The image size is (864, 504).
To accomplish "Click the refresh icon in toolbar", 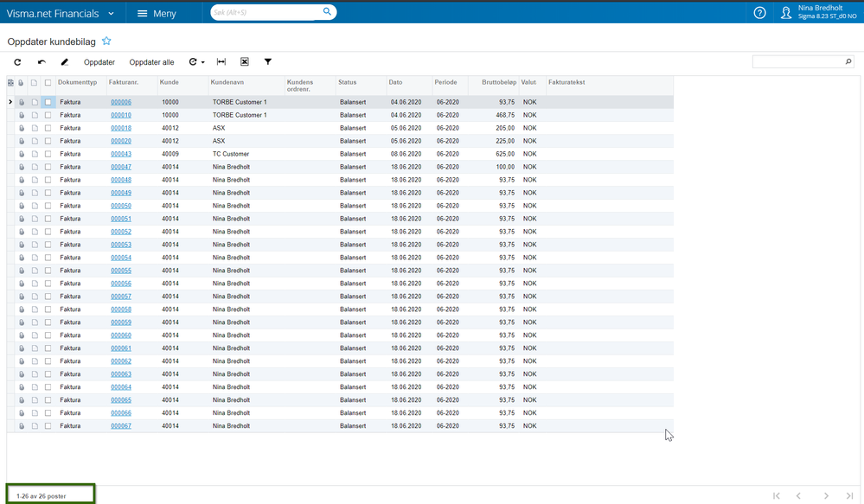I will click(17, 62).
